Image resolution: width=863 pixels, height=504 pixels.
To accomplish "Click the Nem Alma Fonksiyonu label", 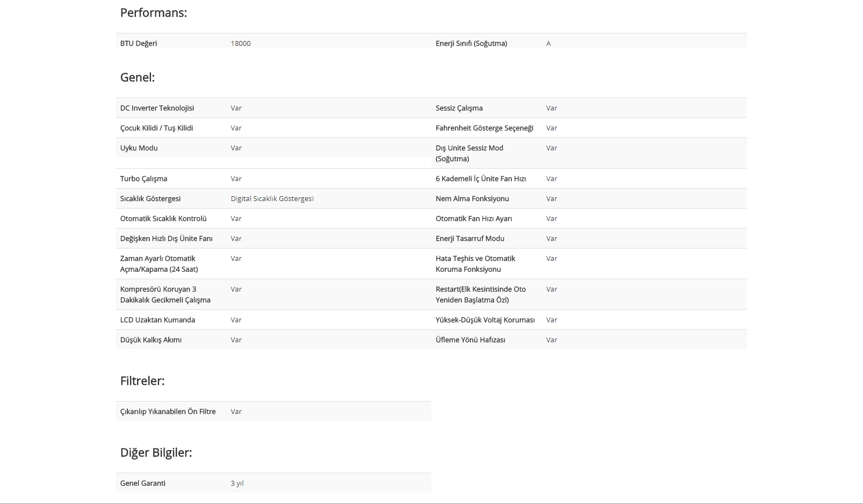I will 472,198.
